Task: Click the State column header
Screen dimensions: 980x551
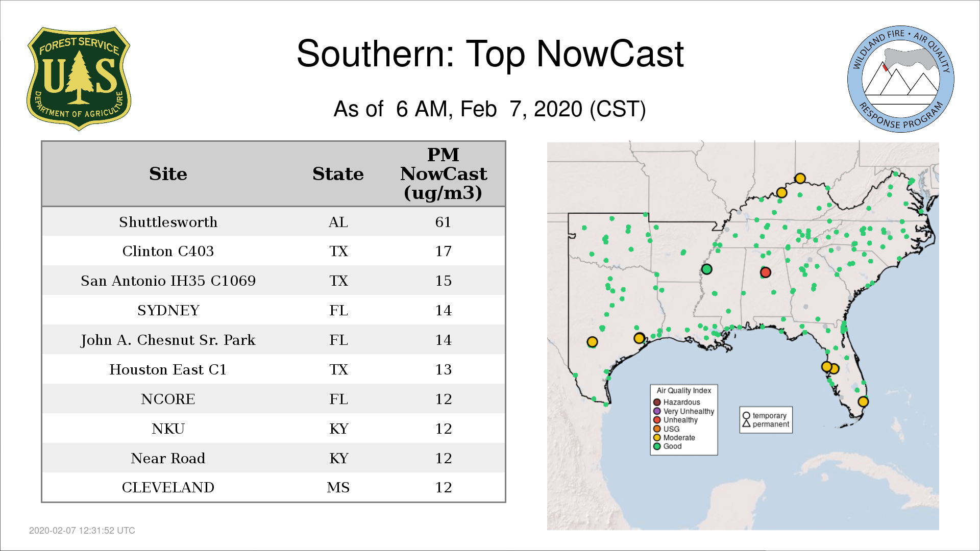Action: 338,174
